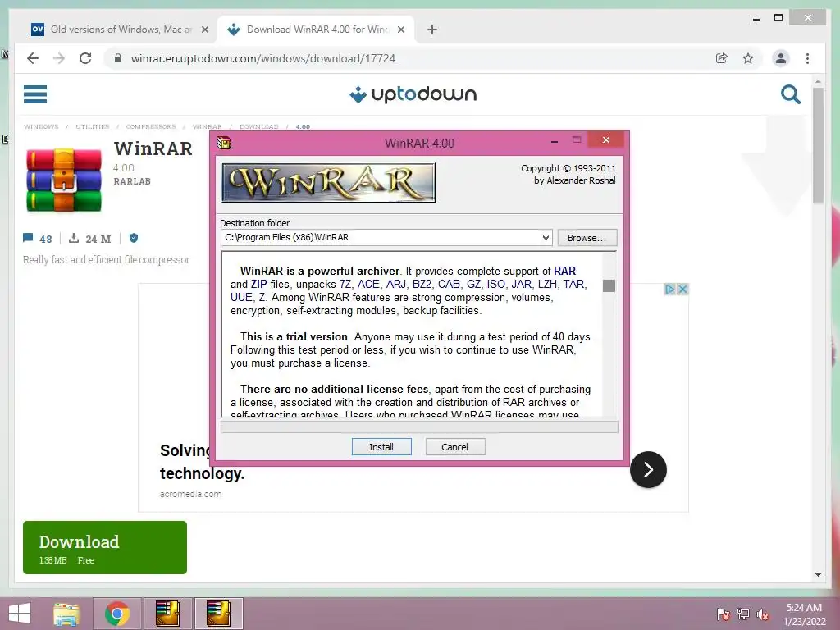This screenshot has height=630, width=840.
Task: Click the uptodown logo
Action: click(413, 94)
